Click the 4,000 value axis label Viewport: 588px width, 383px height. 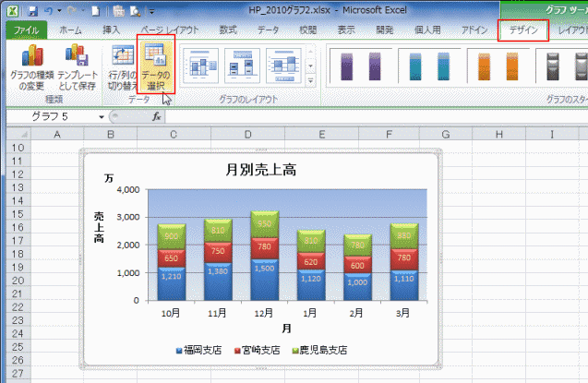pyautogui.click(x=128, y=189)
